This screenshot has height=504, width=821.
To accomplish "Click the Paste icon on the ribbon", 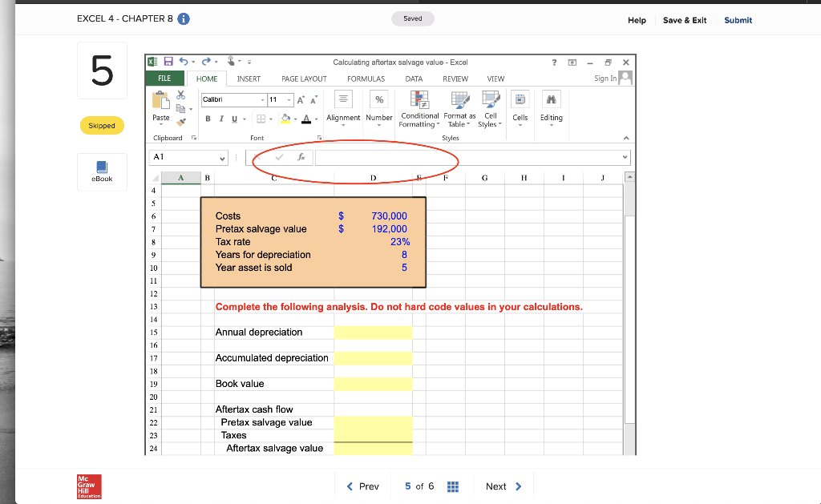I will [160, 100].
